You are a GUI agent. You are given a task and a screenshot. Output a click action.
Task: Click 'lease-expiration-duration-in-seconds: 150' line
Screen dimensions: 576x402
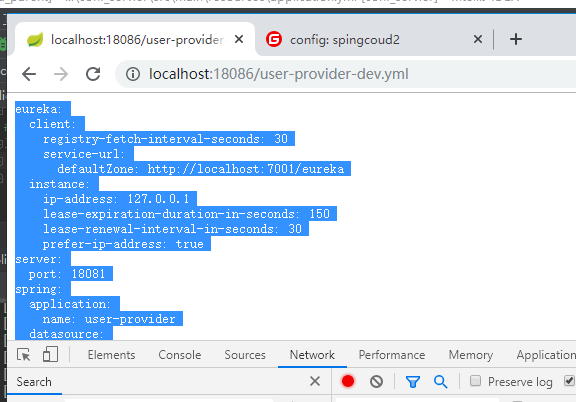[x=186, y=214]
